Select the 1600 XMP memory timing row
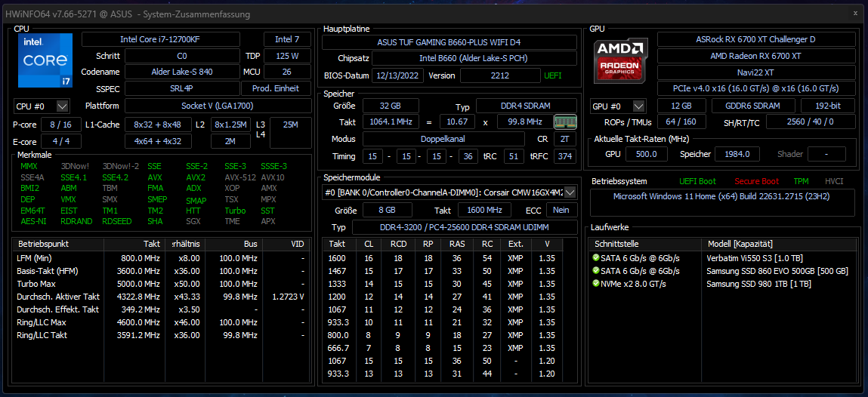Image resolution: width=868 pixels, height=397 pixels. click(x=442, y=258)
